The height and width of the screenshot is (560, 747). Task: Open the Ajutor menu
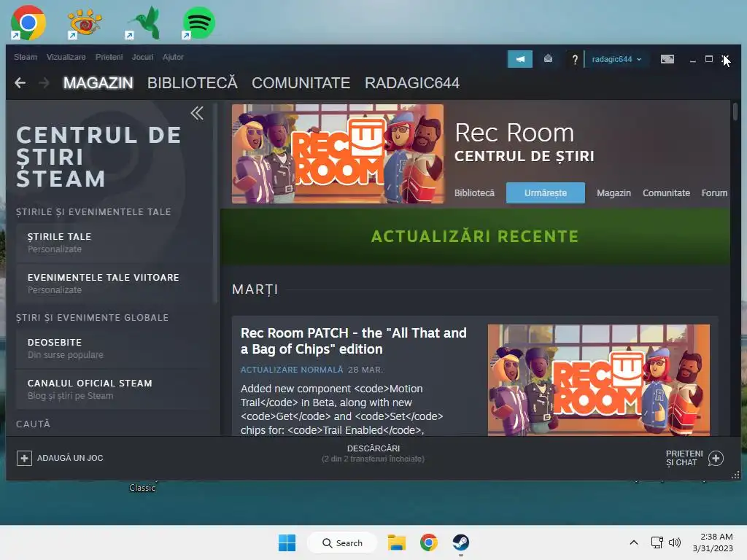[173, 57]
